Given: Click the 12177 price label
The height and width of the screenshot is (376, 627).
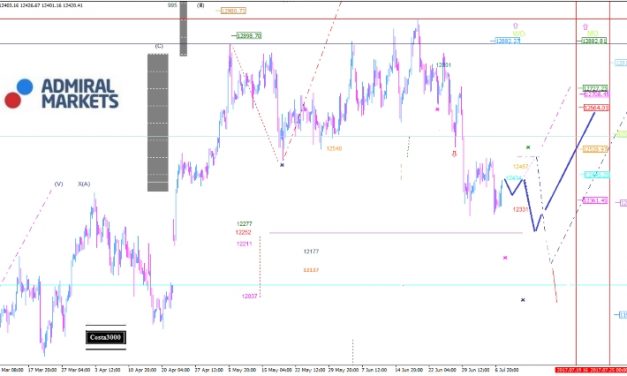Looking at the screenshot, I should coord(311,251).
